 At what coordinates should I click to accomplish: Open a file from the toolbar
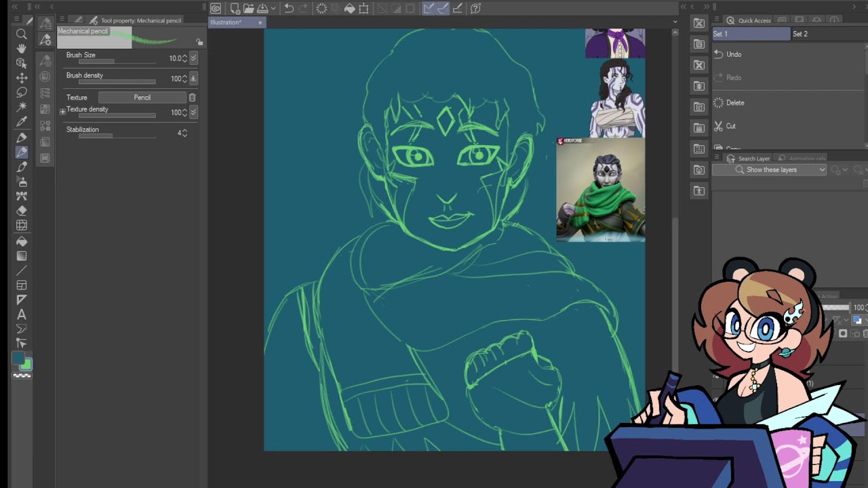coord(248,8)
